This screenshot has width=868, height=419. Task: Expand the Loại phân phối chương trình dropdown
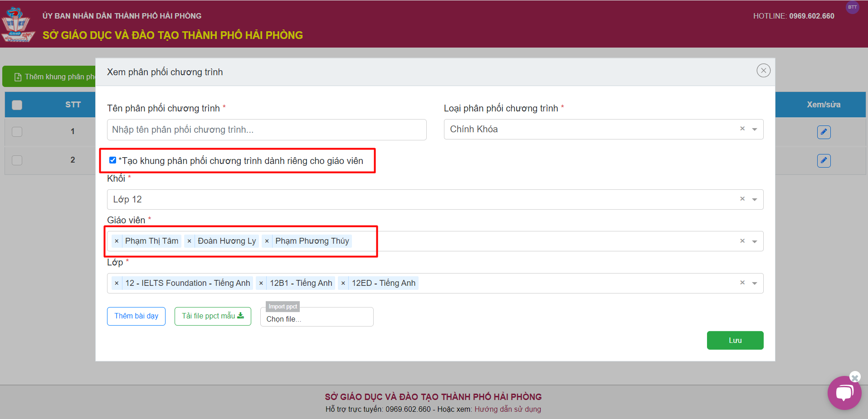[x=755, y=129]
